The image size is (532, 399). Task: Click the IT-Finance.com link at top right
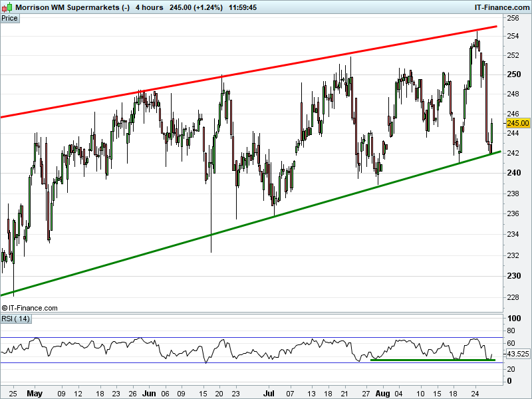coord(502,7)
